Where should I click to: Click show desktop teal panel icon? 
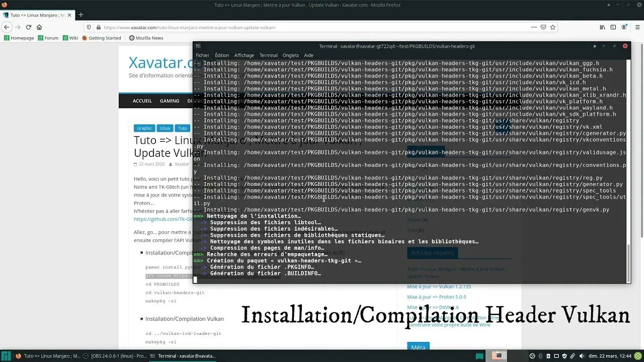point(480,356)
